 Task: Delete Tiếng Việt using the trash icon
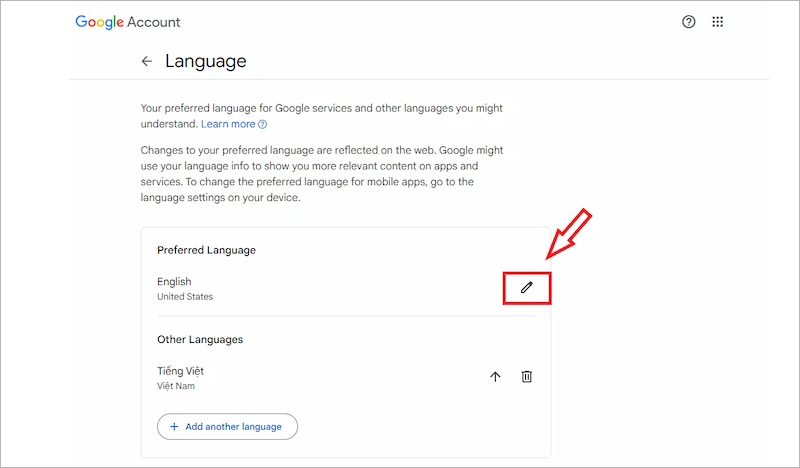[527, 377]
